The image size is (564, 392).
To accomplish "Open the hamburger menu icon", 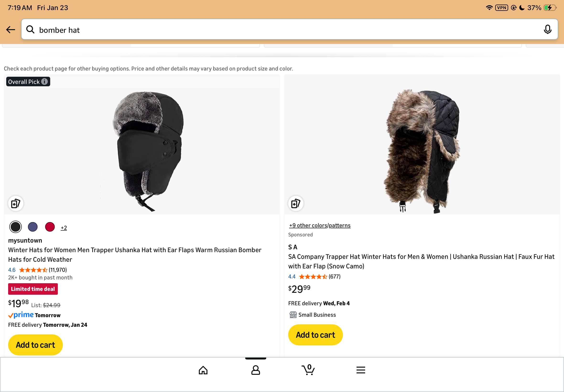I will tap(360, 370).
